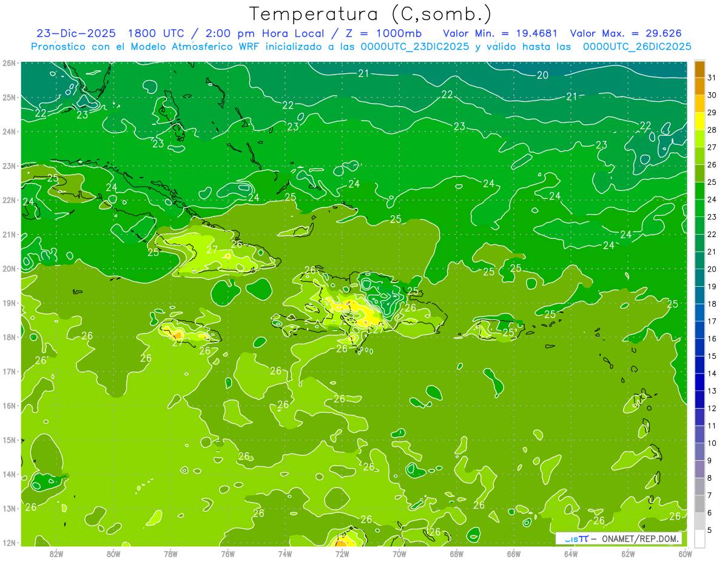728x562 pixels.
Task: Click the dark blue swatch between 13 and 14
Action: point(700,382)
